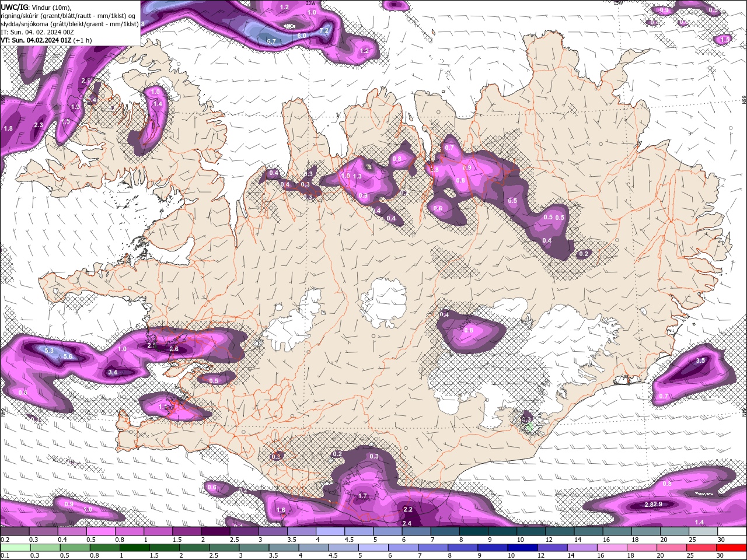This screenshot has width=747, height=560.
Task: Click the '2.4' precipitation value on the map
Action: tap(407, 523)
